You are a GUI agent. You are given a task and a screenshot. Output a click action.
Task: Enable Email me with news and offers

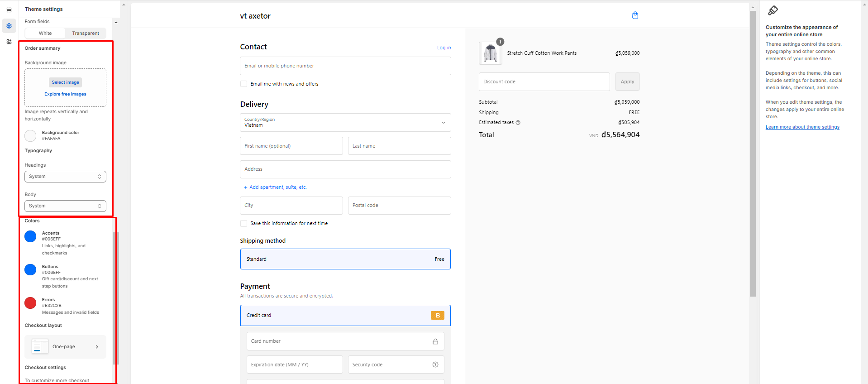tap(244, 84)
